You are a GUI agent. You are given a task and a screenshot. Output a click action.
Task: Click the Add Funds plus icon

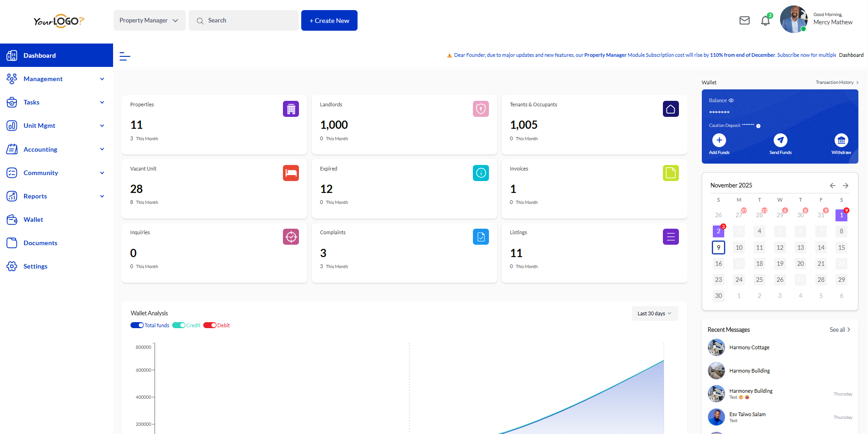pyautogui.click(x=719, y=140)
